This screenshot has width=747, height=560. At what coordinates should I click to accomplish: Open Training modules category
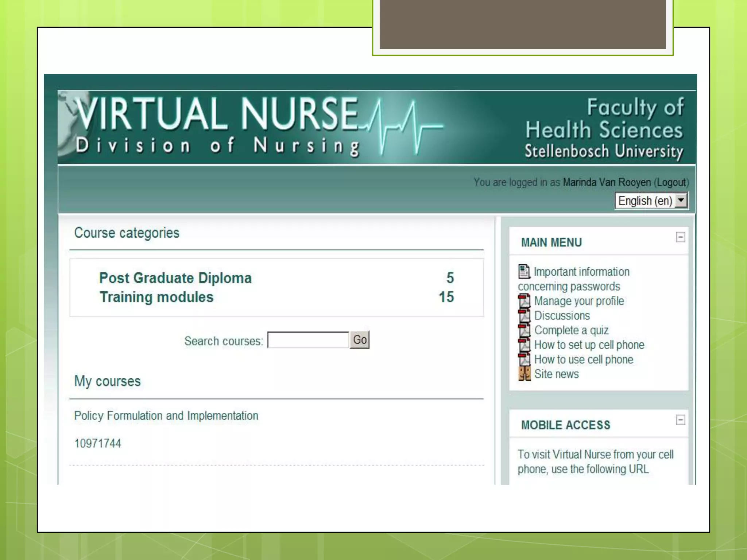tap(156, 297)
